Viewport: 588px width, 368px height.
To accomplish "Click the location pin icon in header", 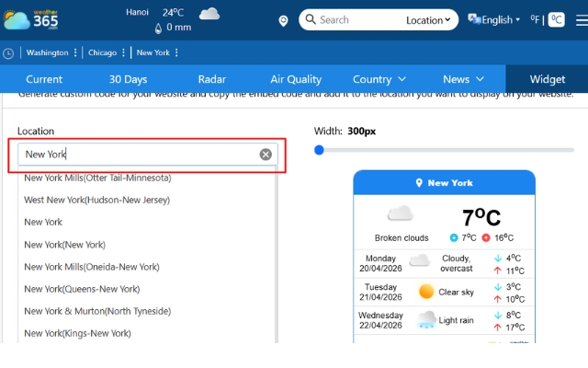I will coord(283,20).
